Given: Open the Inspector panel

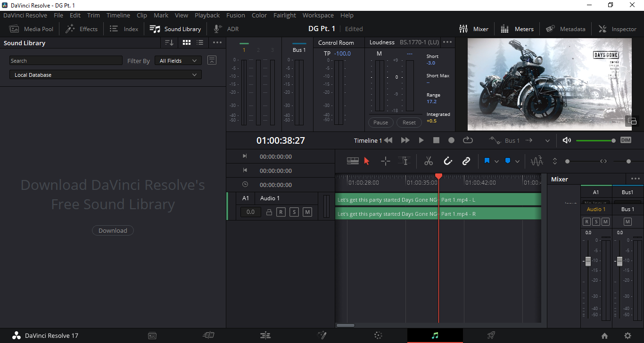Looking at the screenshot, I should (x=618, y=29).
